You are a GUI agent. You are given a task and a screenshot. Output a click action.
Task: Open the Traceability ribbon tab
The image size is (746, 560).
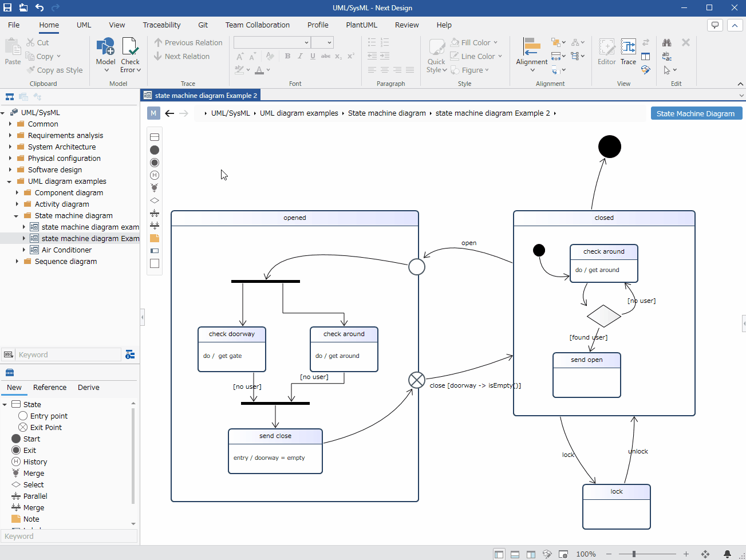(x=161, y=25)
